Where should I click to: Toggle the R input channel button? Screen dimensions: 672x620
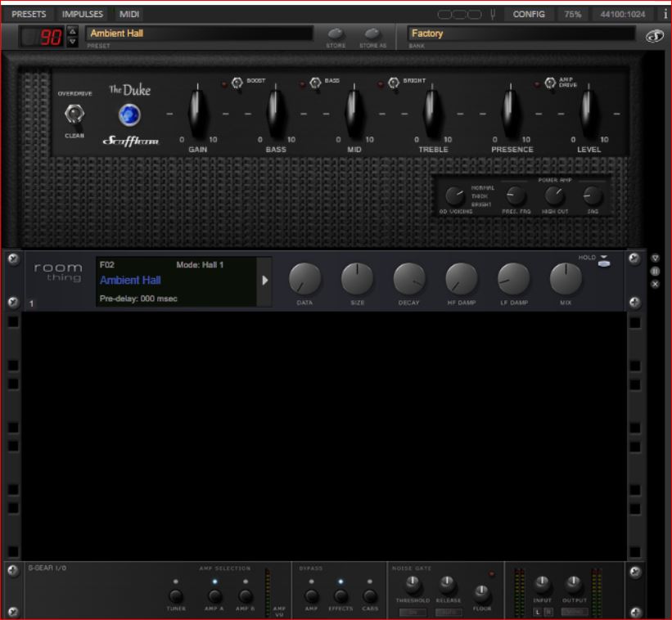click(x=548, y=613)
